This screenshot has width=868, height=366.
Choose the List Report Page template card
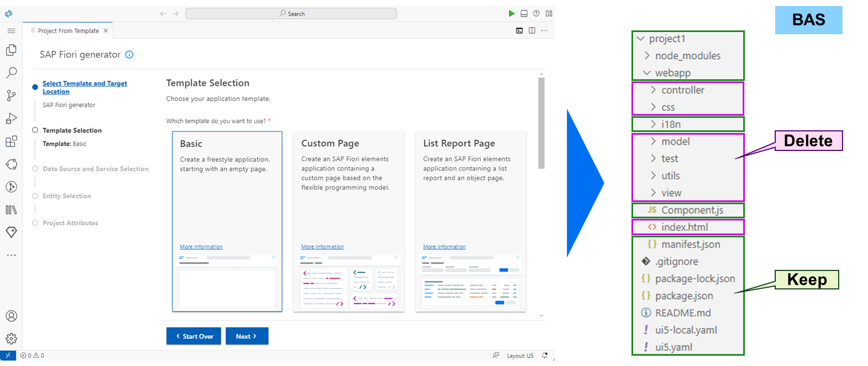471,222
